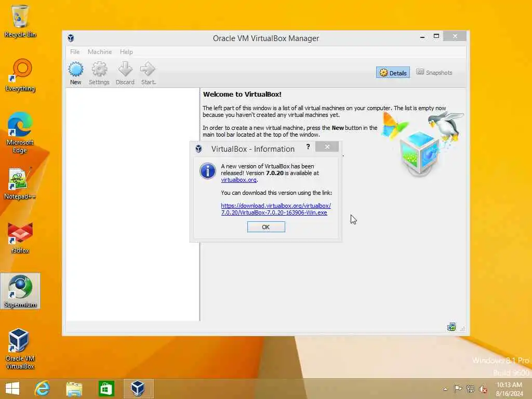Open the Machine menu
This screenshot has width=532, height=399.
click(x=100, y=52)
